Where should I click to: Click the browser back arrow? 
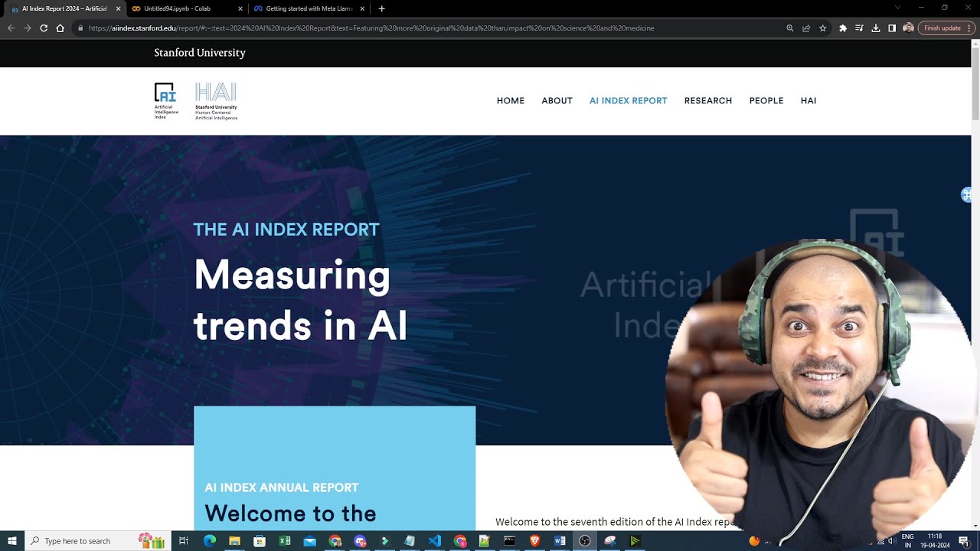tap(11, 28)
